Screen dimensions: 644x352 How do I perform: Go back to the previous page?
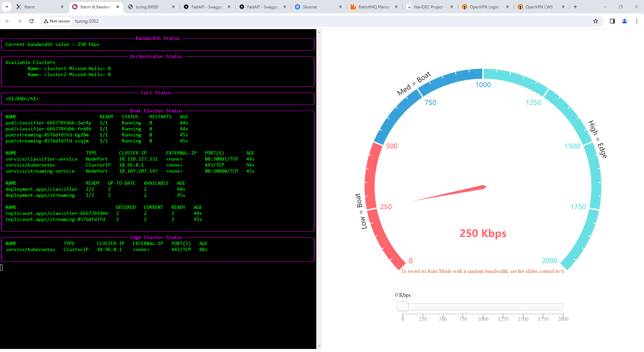7,21
